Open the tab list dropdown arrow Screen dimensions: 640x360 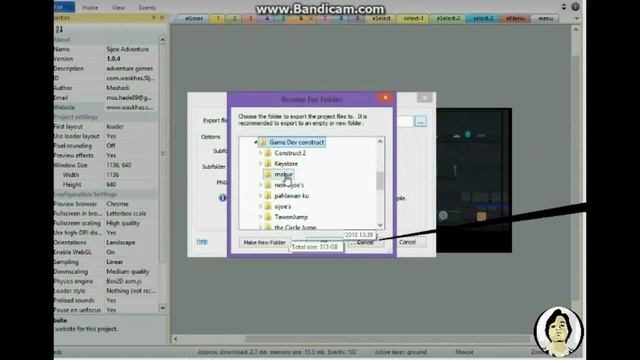coord(576,18)
